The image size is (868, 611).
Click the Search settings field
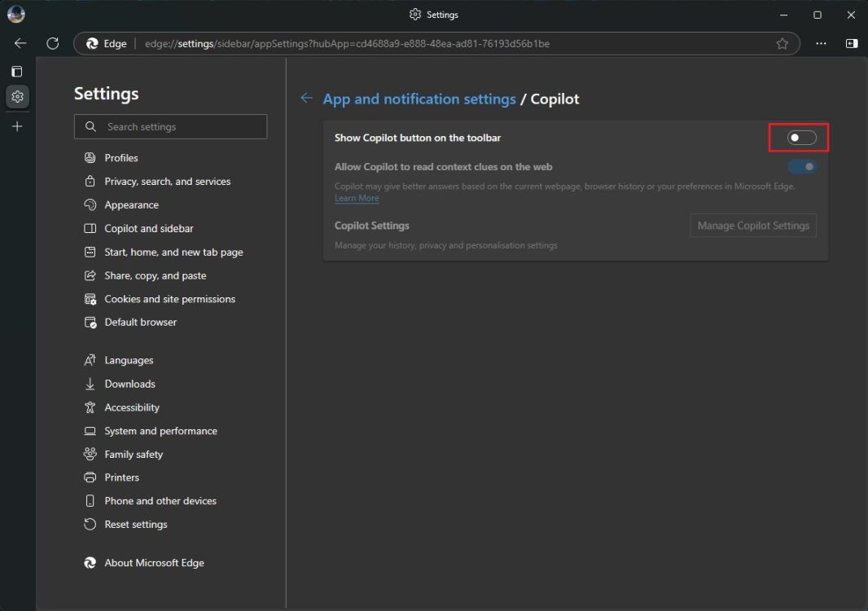170,126
